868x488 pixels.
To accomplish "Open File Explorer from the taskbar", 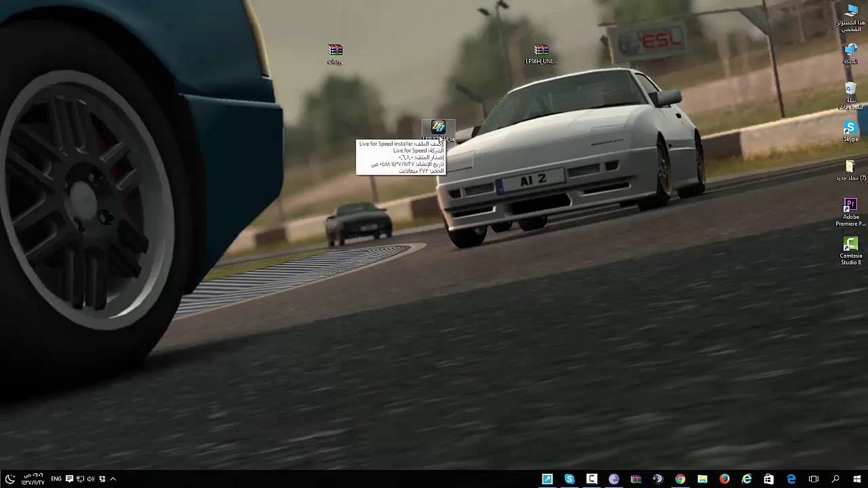I will coord(703,479).
